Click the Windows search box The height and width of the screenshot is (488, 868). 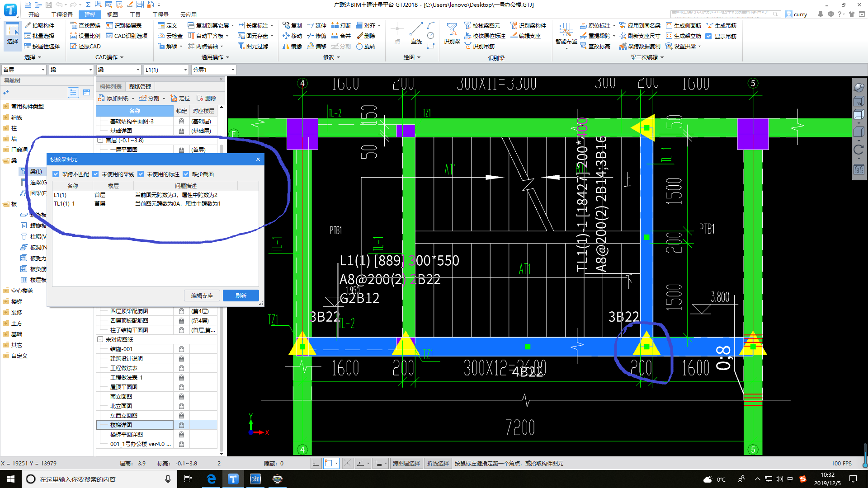click(x=99, y=479)
